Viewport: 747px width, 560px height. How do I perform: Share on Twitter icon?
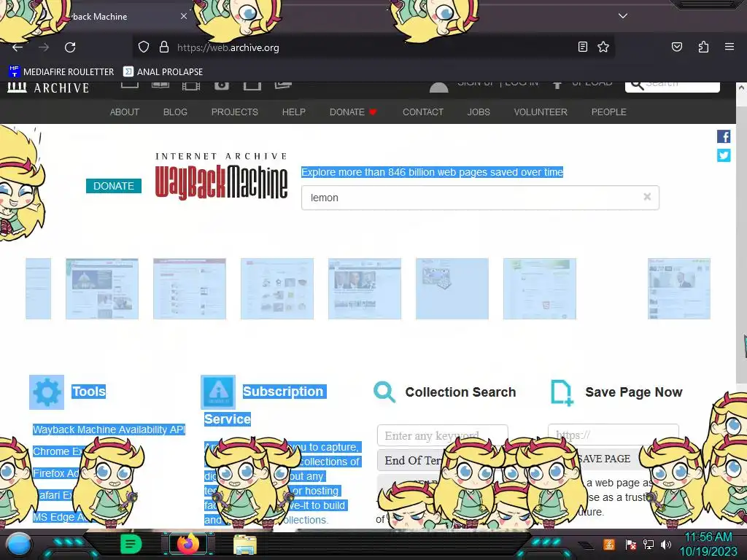(x=724, y=155)
